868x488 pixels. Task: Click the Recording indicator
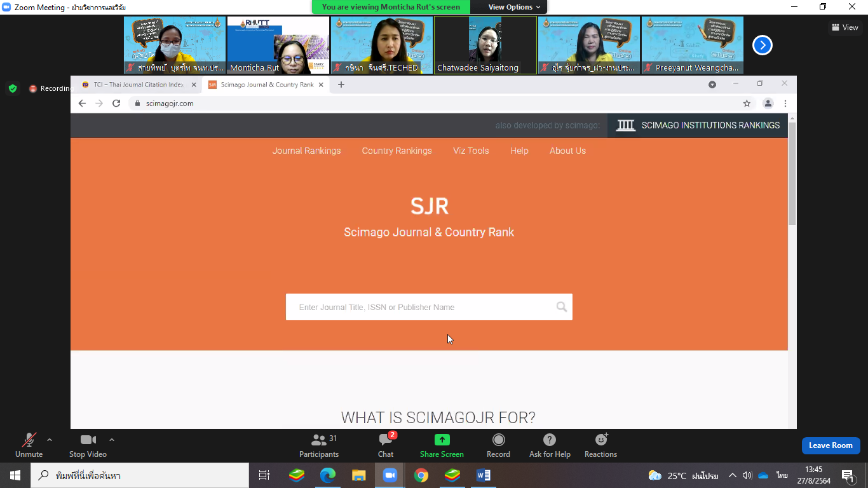pos(51,89)
